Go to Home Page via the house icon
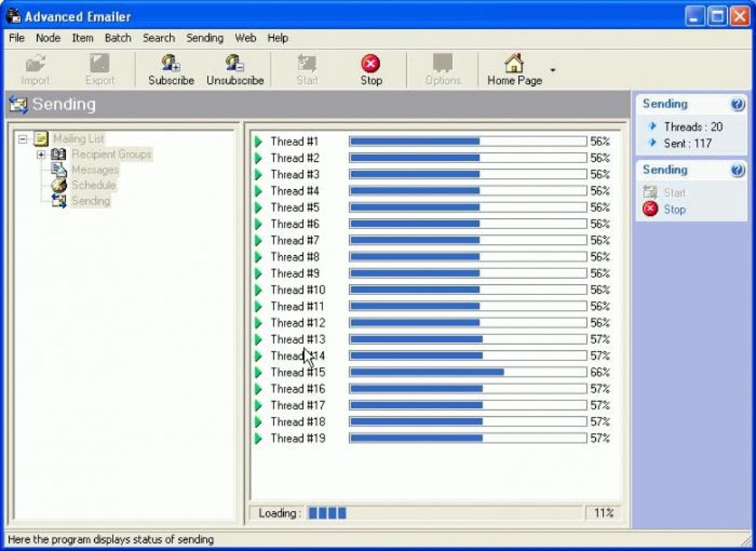756x551 pixels. 514,63
